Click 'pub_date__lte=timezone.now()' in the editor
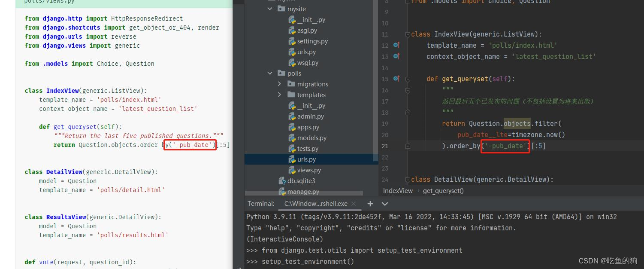 click(511, 135)
